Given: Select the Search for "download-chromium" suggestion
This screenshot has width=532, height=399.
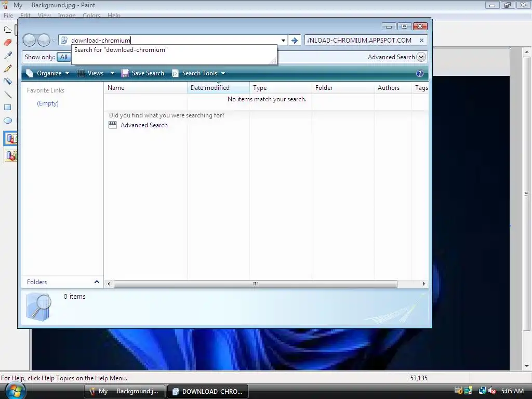Looking at the screenshot, I should (x=121, y=50).
